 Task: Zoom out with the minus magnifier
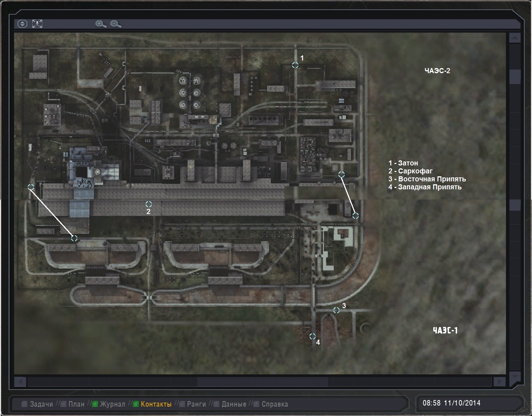[115, 24]
